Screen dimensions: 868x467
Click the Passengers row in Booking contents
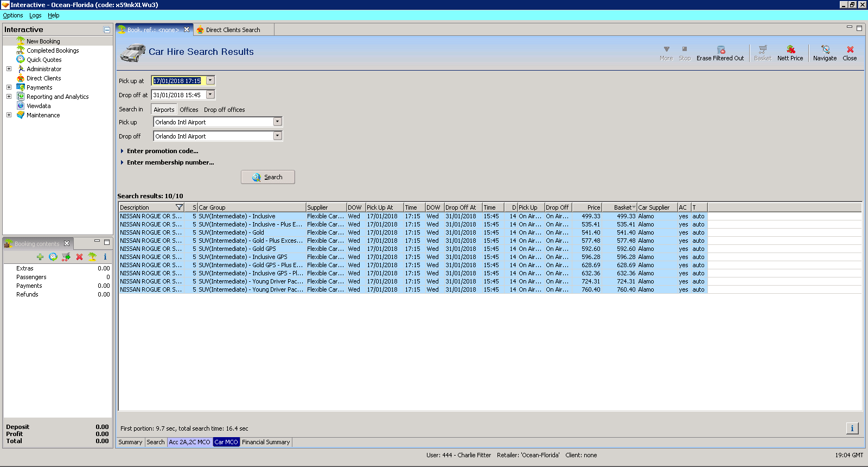(x=58, y=277)
